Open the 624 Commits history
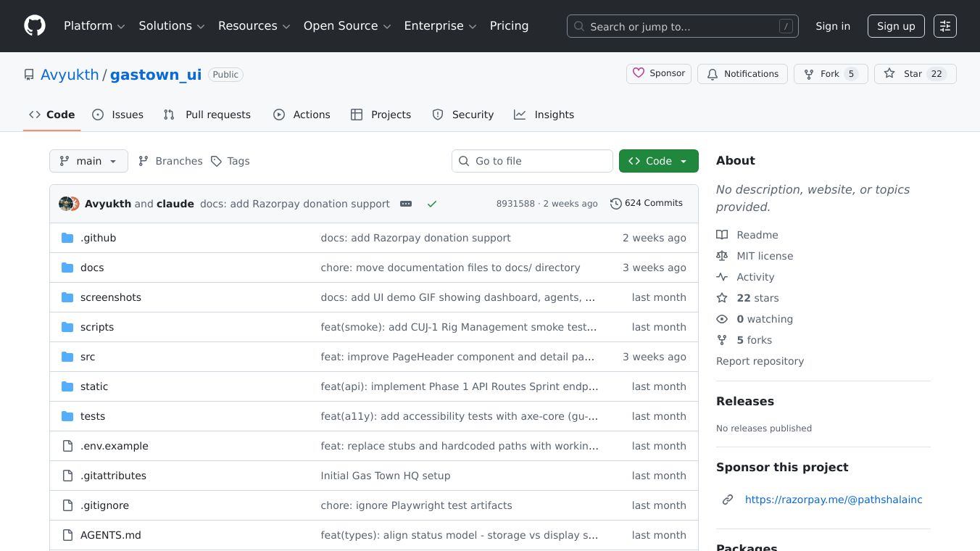 [x=647, y=203]
